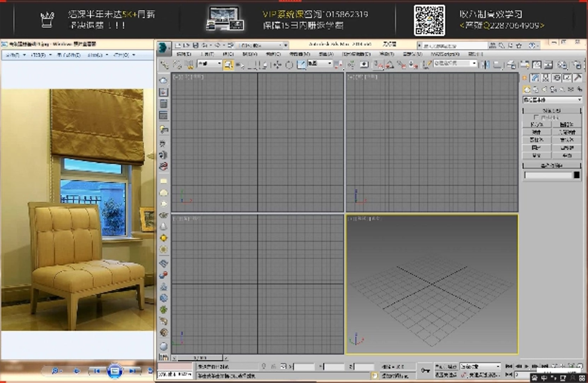Select the Lights category icon

[544, 89]
